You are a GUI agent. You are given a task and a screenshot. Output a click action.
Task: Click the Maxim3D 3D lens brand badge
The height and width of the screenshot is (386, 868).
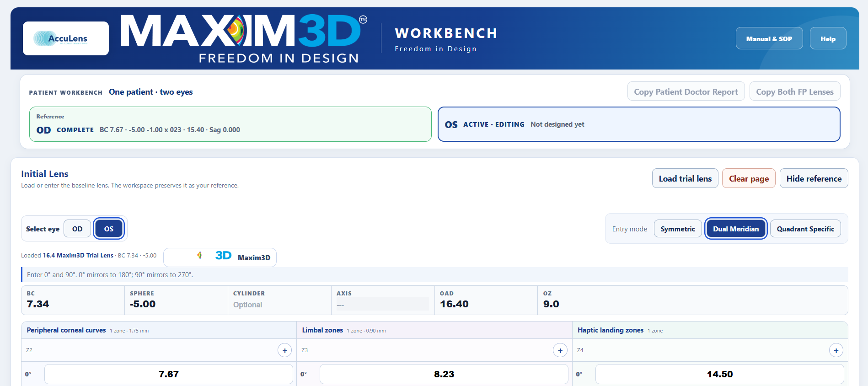click(220, 257)
